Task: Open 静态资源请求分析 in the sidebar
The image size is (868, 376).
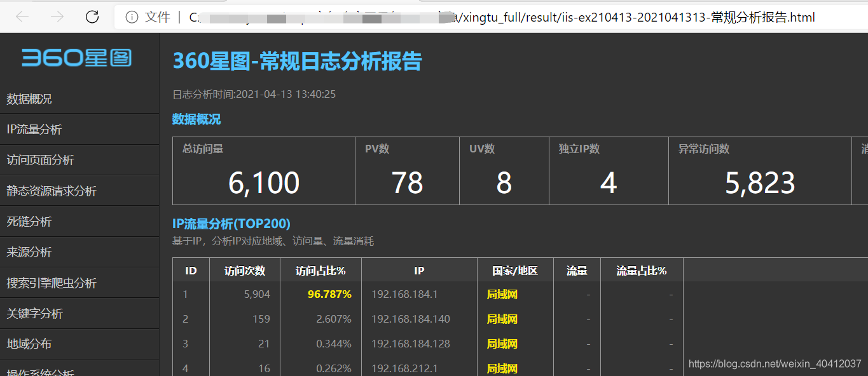Action: point(79,191)
